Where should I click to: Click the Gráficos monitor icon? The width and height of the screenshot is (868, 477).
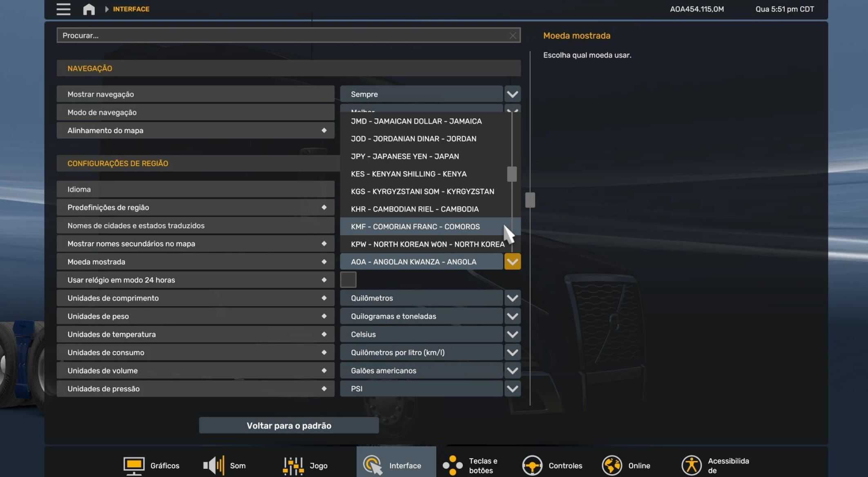(134, 466)
